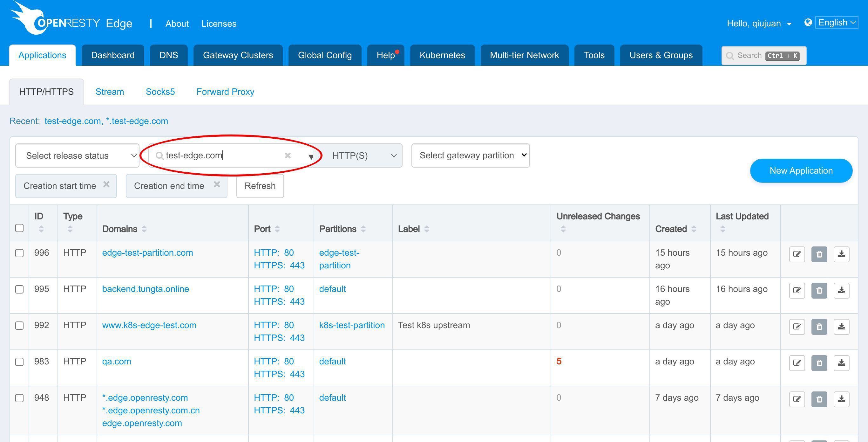
Task: Sort table by Partitions column
Action: click(x=363, y=229)
